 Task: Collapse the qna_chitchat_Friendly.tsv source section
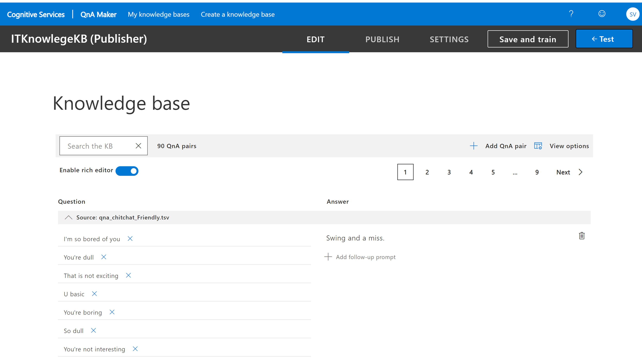[x=68, y=218]
